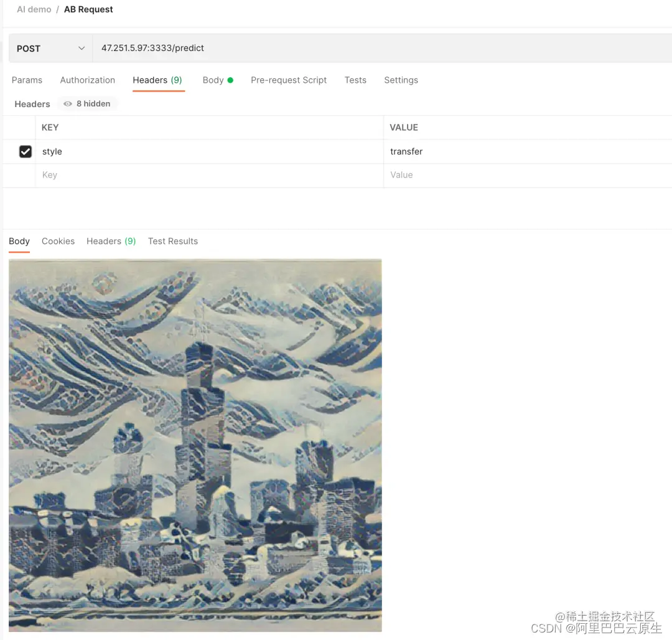Switch to the Test Results tab

click(x=172, y=241)
